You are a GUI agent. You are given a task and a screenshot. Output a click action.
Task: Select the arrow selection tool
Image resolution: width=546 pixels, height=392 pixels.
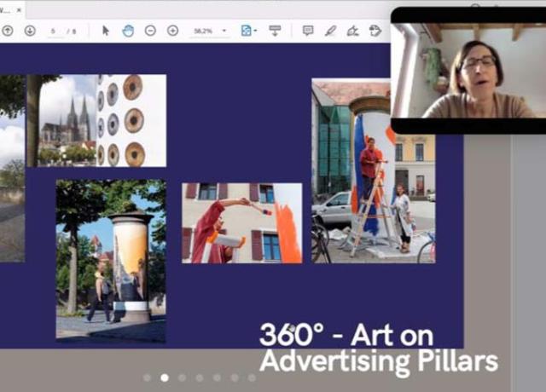(106, 31)
